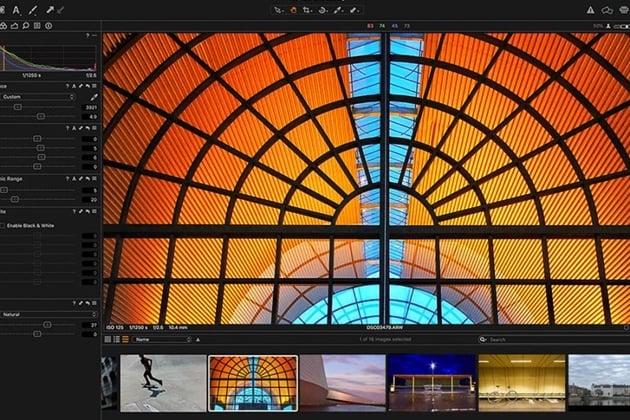Reset the Black & White panel
The height and width of the screenshot is (420, 630).
tap(88, 211)
